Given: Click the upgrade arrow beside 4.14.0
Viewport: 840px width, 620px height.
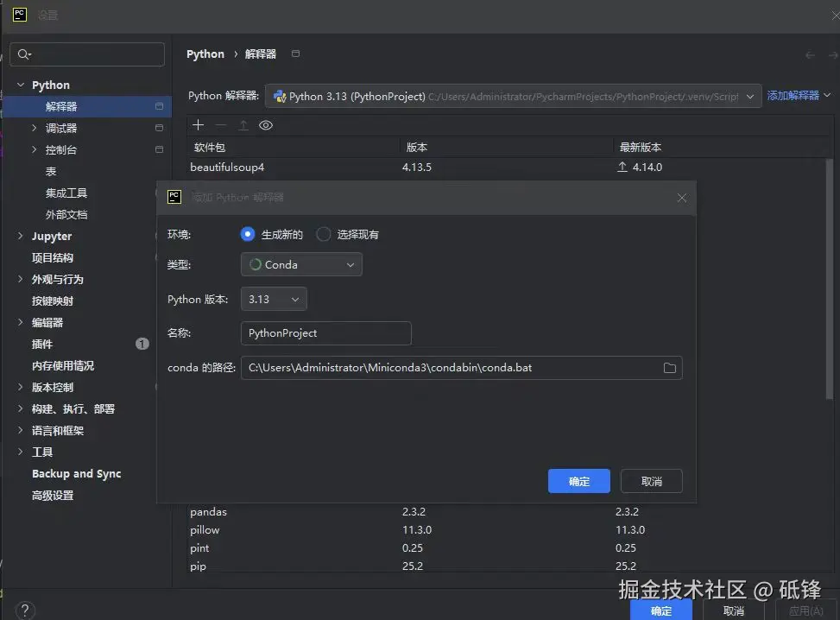Looking at the screenshot, I should (x=622, y=168).
